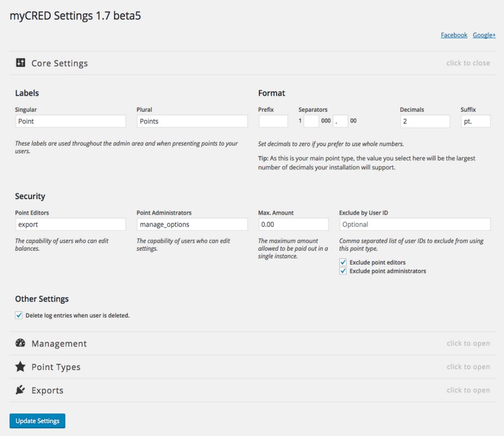This screenshot has height=436, width=504.
Task: Click into the Plural label field
Action: tap(192, 121)
